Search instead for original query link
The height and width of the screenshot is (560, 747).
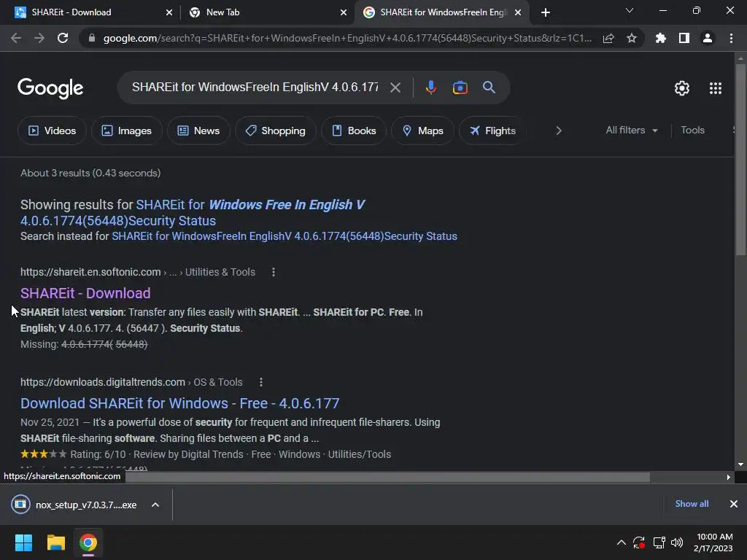pyautogui.click(x=285, y=236)
